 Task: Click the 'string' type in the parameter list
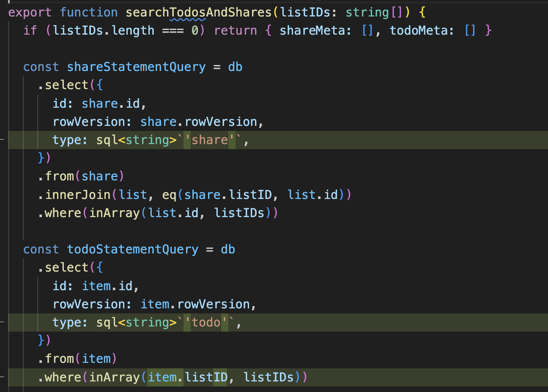click(367, 12)
